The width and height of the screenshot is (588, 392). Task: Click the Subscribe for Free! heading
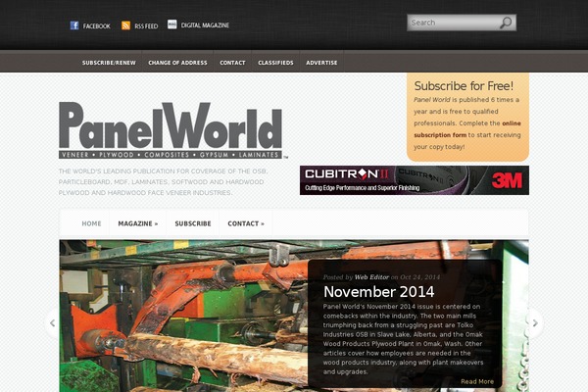tap(464, 86)
